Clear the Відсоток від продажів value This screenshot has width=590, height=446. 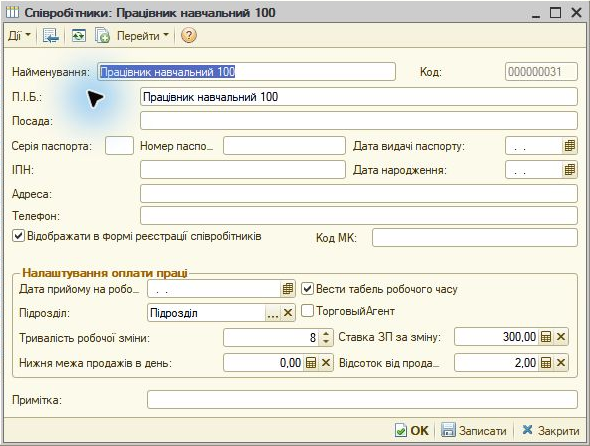click(561, 363)
